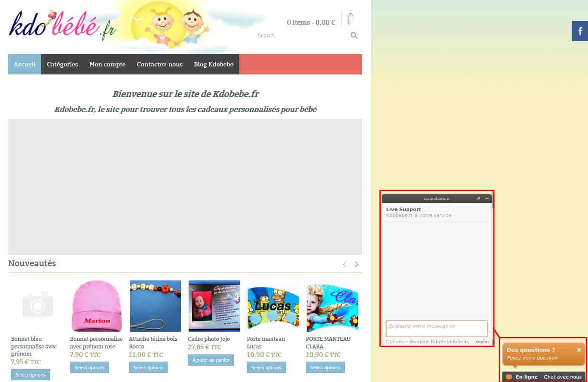The image size is (588, 382).
Task: Click 'Bonnet personnalise avec prénom rose' title
Action: (96, 342)
